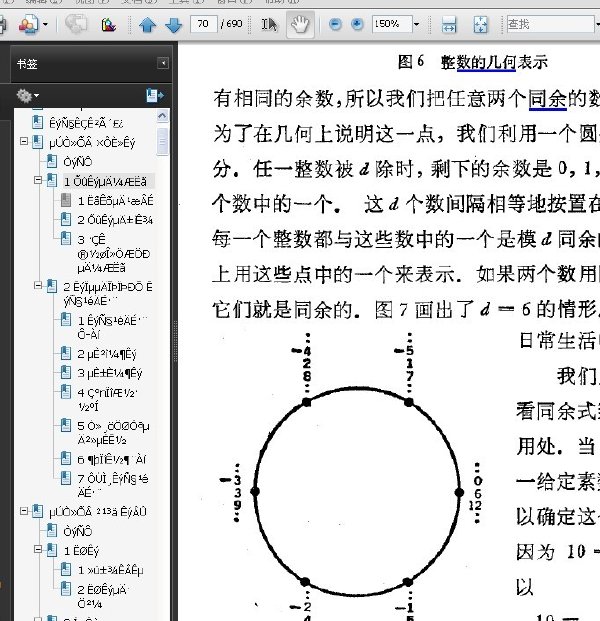Select the hand pan tool

[x=300, y=25]
